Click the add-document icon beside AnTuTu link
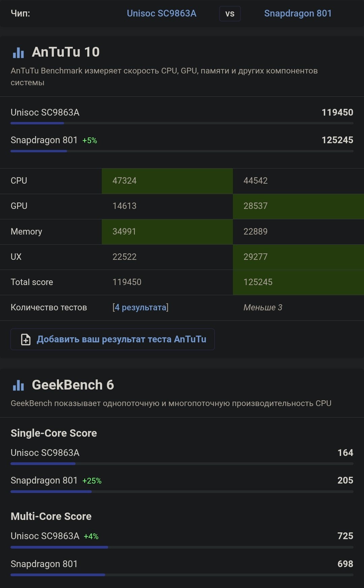 pos(26,339)
